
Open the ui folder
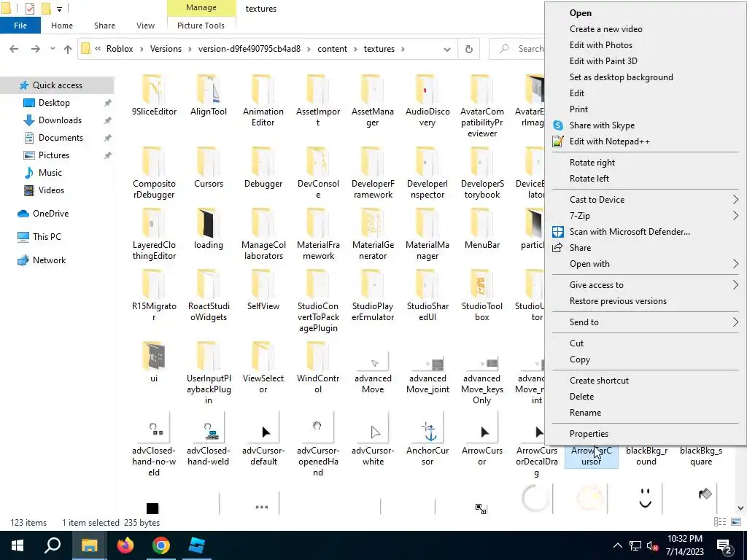153,362
